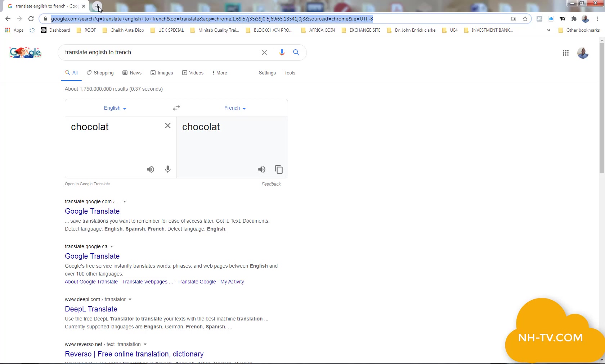Expand reverso.net result options arrow

[x=145, y=345]
